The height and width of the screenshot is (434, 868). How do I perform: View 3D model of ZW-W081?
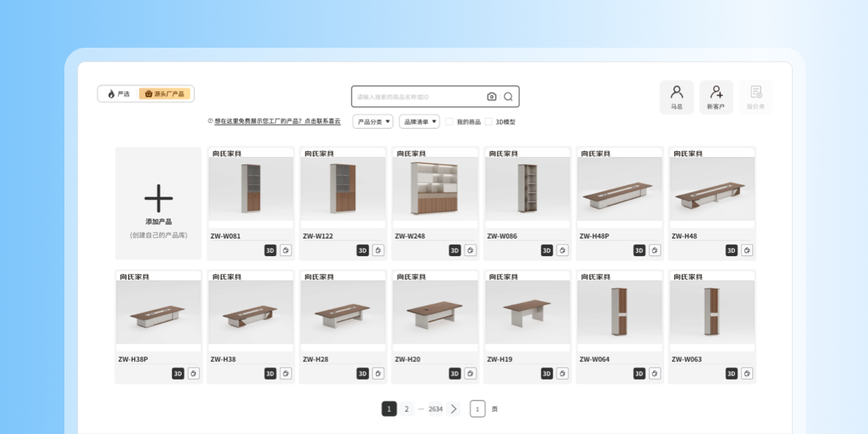pos(271,250)
